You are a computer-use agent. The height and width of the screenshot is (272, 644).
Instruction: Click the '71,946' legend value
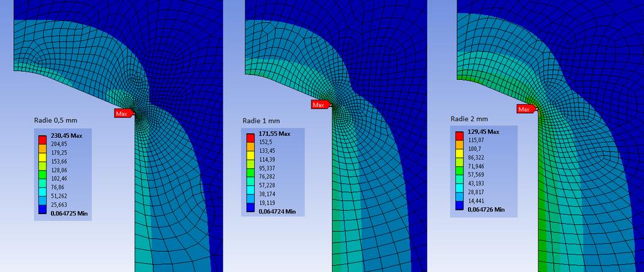pos(475,166)
